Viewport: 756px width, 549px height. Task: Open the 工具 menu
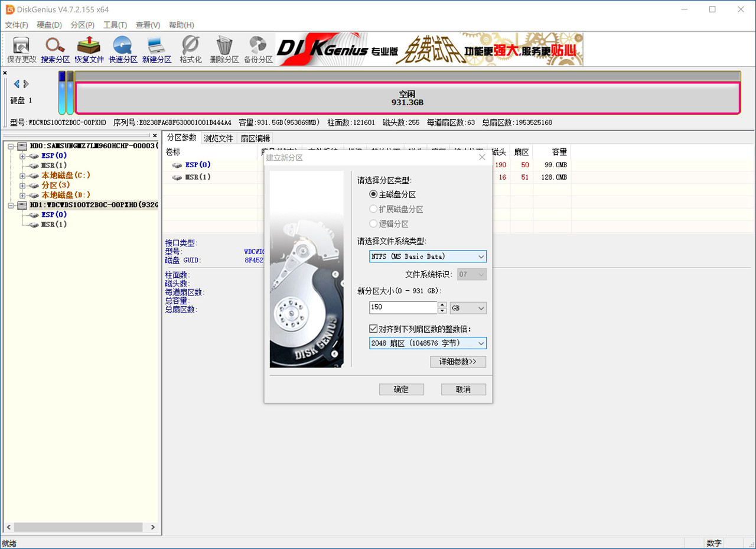coord(115,25)
